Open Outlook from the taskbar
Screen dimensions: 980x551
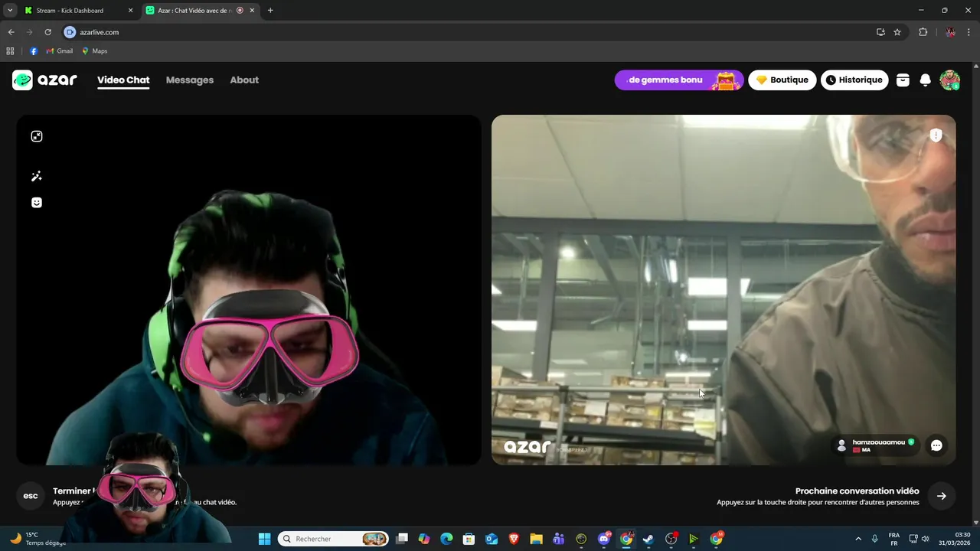click(492, 539)
